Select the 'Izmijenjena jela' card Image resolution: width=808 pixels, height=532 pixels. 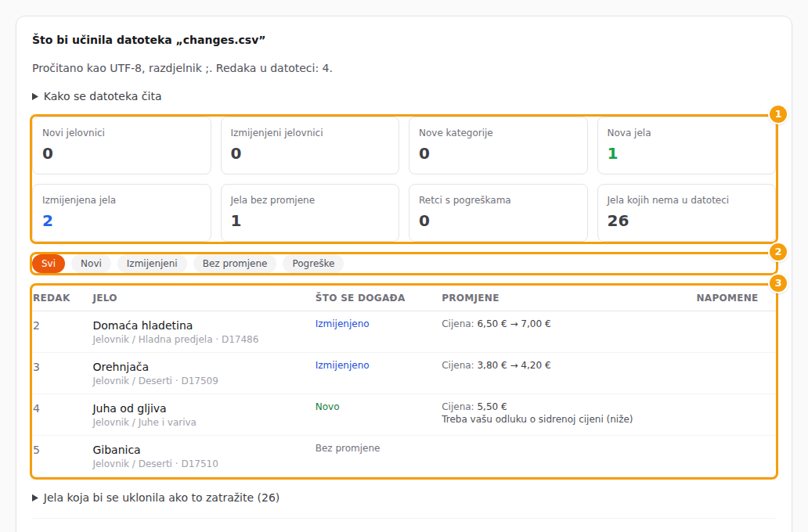point(121,213)
